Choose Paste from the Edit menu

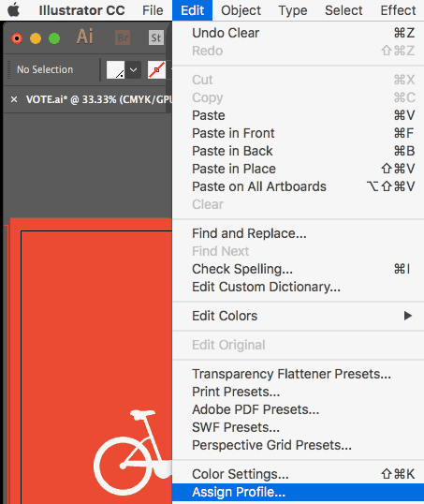[x=298, y=115]
